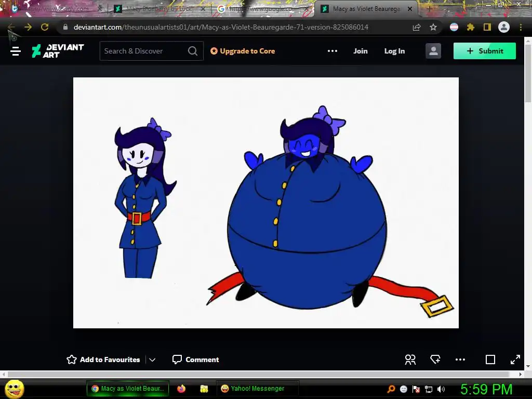Expand the favourites dropdown chevron
This screenshot has width=532, height=399.
click(152, 360)
